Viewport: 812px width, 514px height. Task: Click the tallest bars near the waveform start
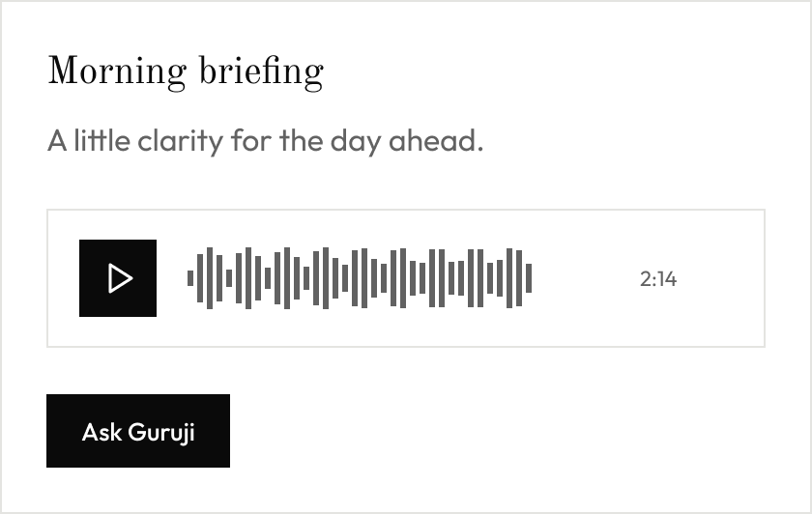point(210,278)
